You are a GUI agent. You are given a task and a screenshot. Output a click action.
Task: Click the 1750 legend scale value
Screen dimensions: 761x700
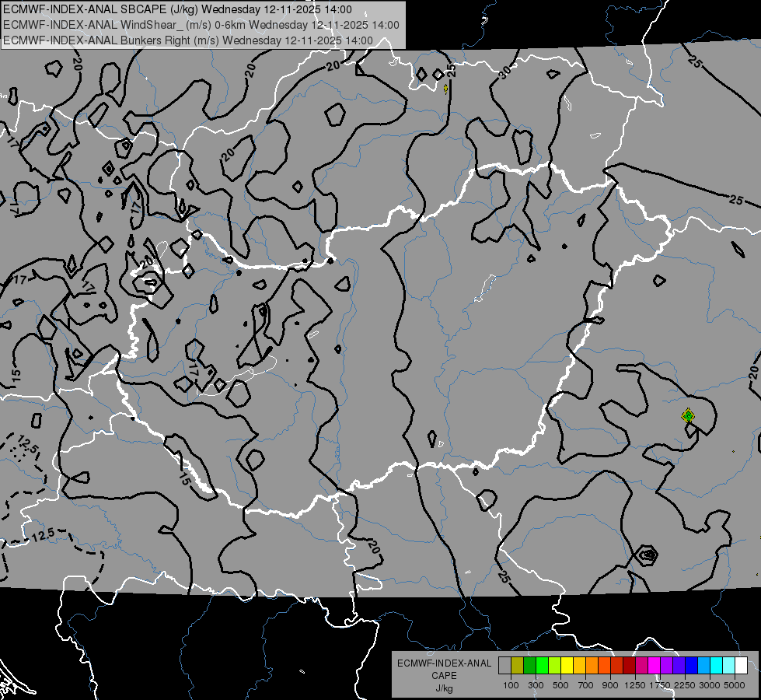click(660, 685)
